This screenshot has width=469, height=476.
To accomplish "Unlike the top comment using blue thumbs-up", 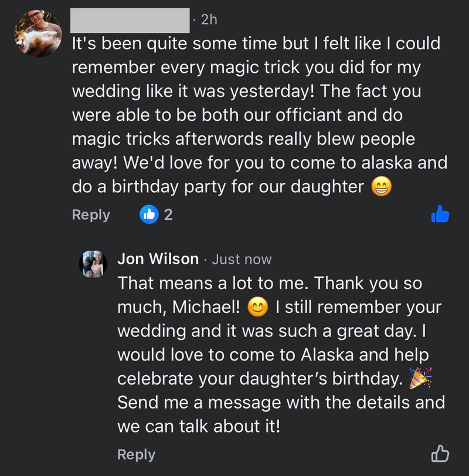I will [440, 215].
